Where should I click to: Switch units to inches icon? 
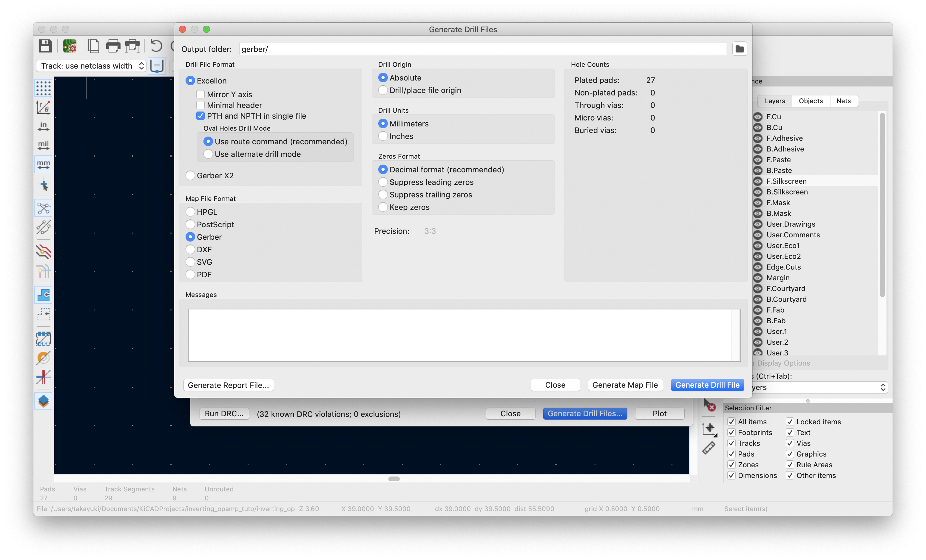pos(44,126)
